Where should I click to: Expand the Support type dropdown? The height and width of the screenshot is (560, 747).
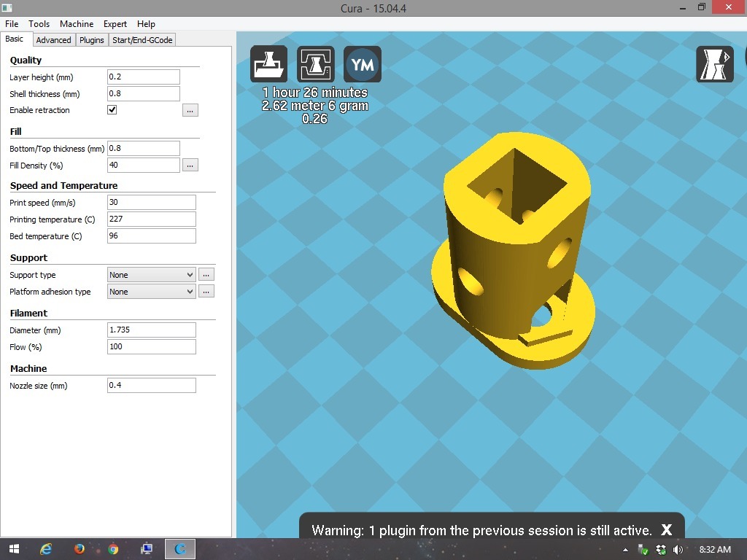(151, 275)
